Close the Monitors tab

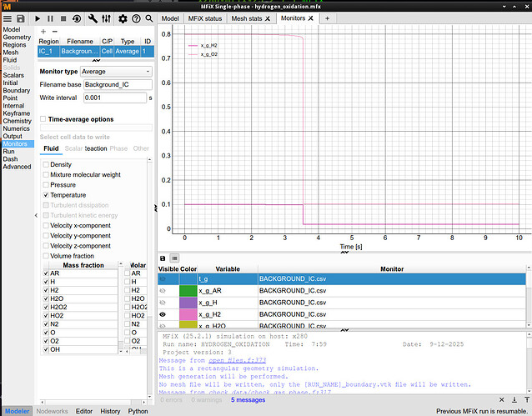(x=311, y=18)
